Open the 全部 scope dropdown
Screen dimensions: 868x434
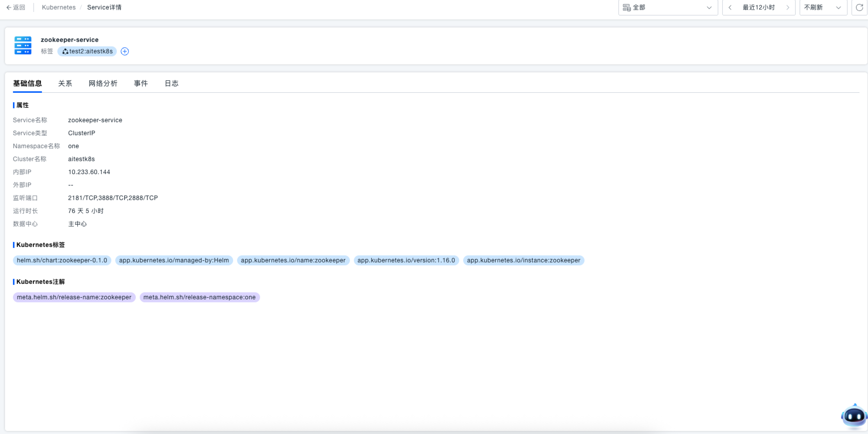(x=667, y=7)
